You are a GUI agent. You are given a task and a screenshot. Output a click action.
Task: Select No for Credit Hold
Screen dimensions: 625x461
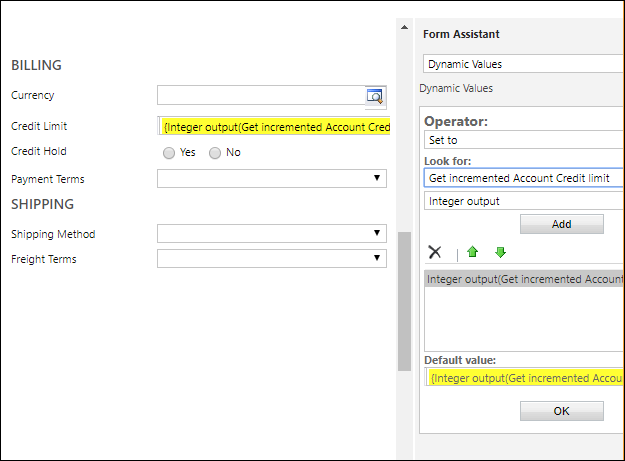click(215, 153)
